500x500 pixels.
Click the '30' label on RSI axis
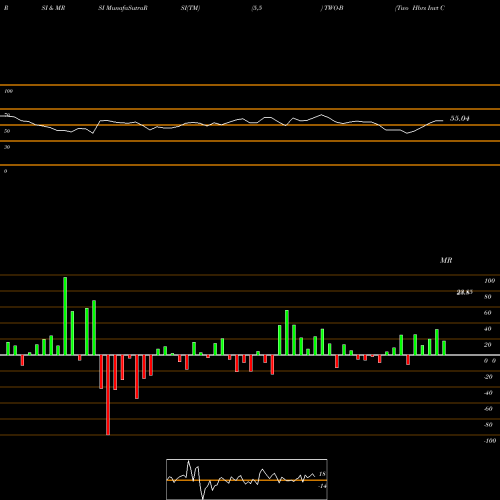point(7,147)
